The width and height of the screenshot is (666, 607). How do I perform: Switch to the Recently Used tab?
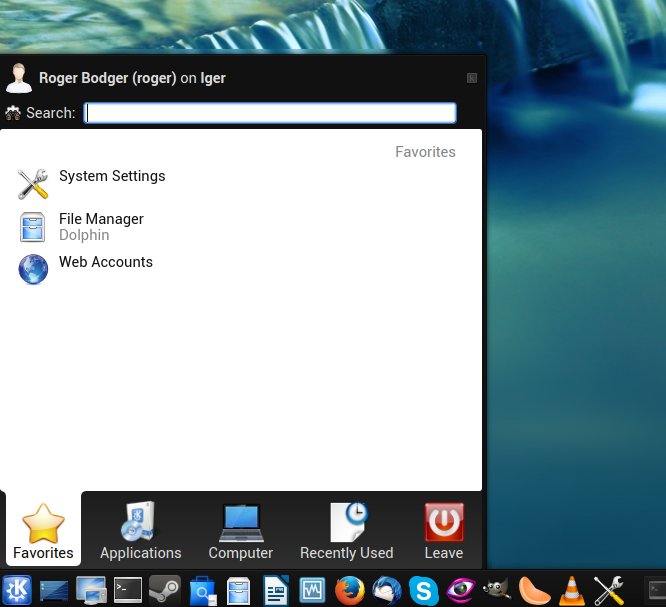[x=347, y=531]
